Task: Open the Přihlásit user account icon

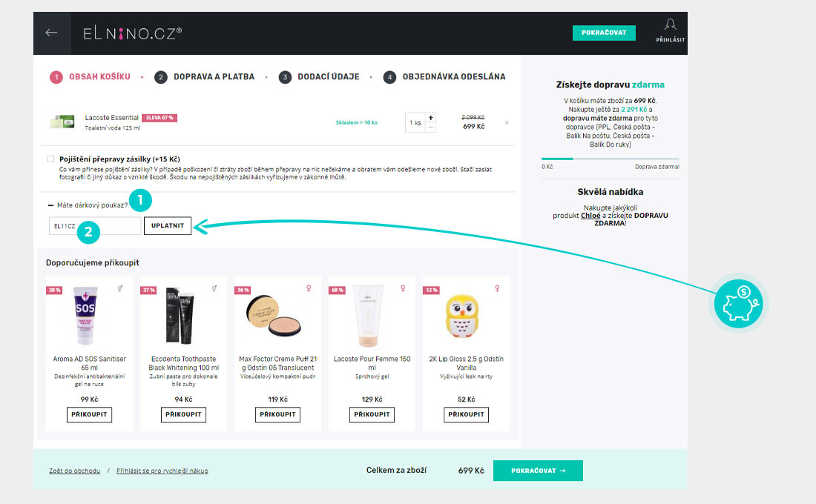Action: point(670,30)
